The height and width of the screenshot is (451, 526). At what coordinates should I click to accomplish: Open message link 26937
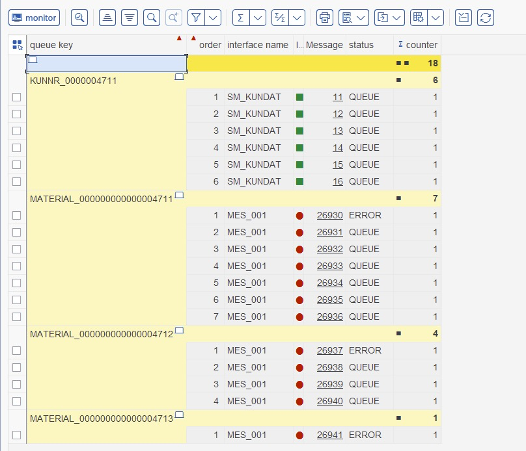[x=330, y=351]
